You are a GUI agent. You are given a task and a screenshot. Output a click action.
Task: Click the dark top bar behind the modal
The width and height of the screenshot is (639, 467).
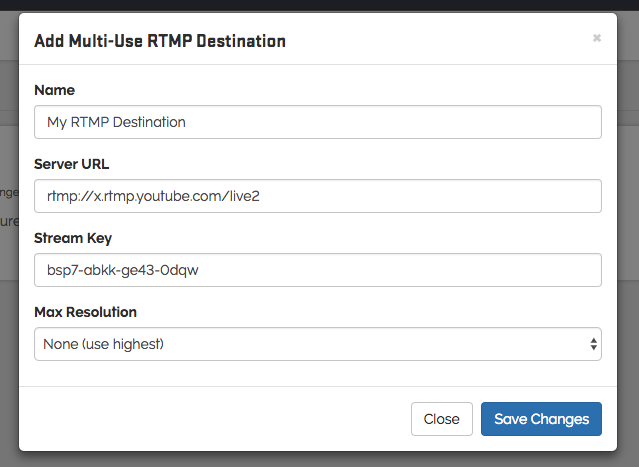click(320, 5)
